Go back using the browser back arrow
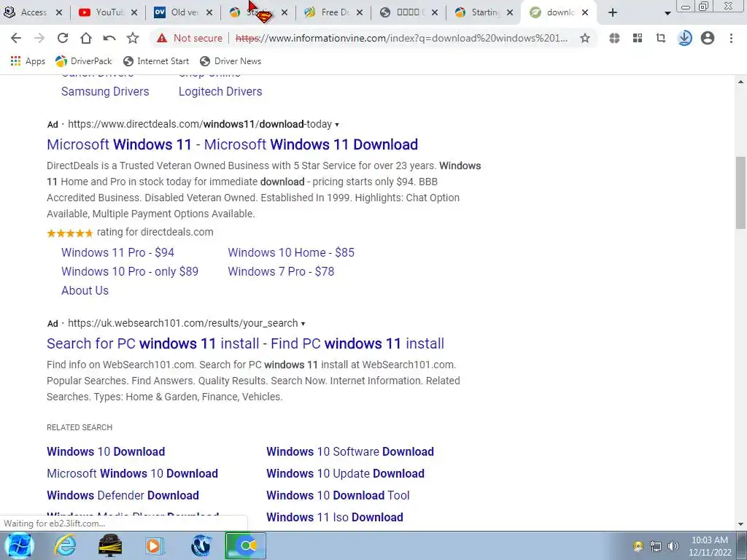Viewport: 747px width, 560px height. click(x=16, y=38)
